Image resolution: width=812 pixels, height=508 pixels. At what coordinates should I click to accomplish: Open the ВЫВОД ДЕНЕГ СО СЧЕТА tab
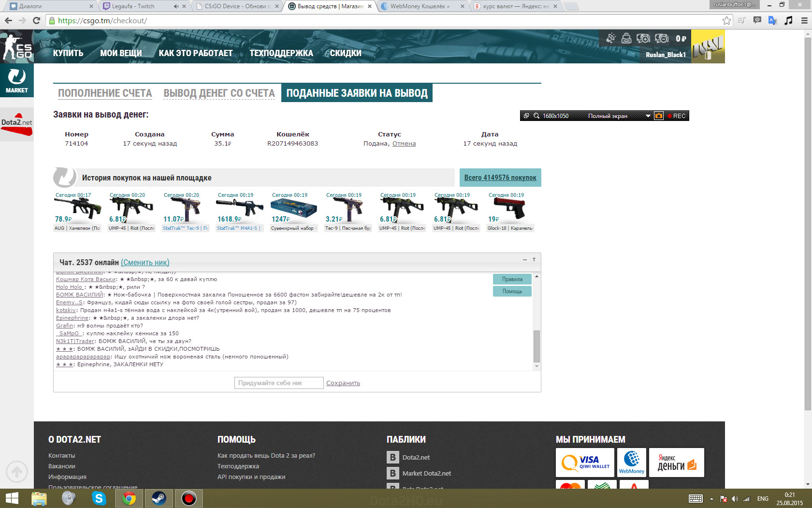pos(219,93)
